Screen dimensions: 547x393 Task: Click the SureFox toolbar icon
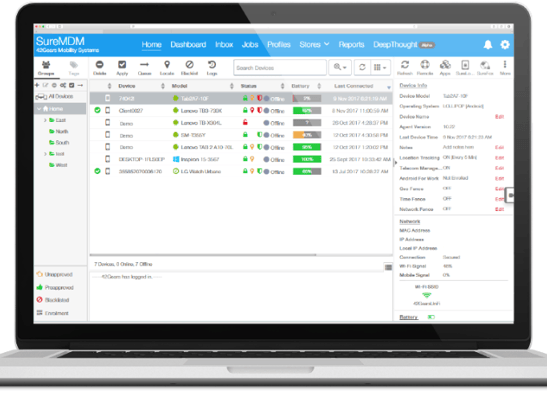[x=485, y=65]
